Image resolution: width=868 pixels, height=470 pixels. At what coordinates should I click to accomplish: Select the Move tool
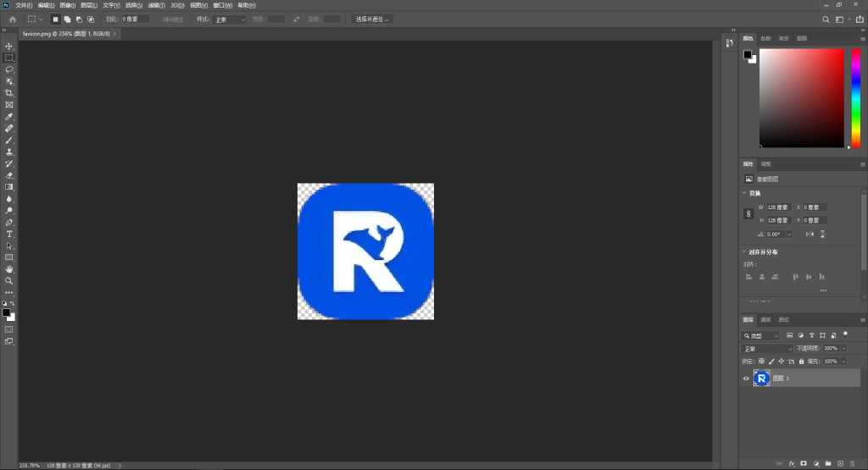coord(8,46)
